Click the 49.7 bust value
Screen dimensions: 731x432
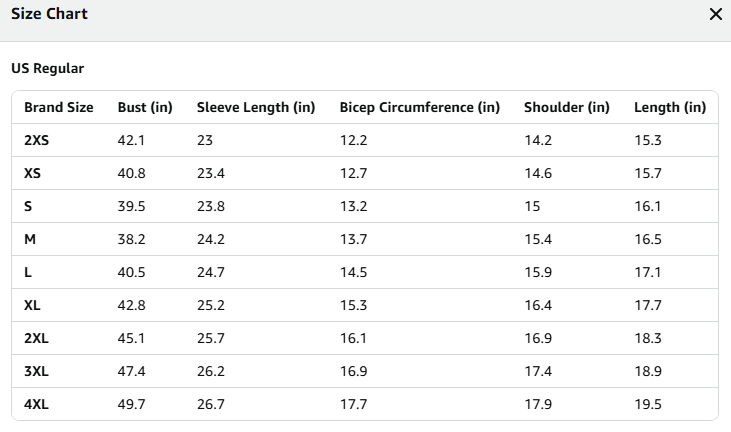coord(131,404)
